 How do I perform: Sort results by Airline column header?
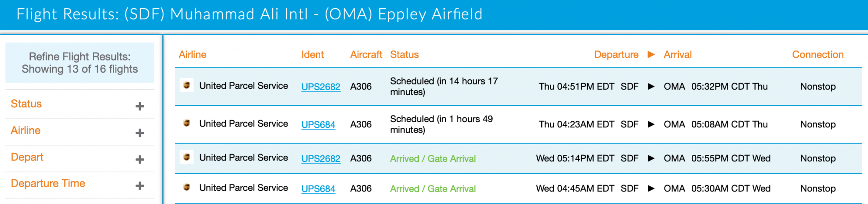click(x=192, y=54)
